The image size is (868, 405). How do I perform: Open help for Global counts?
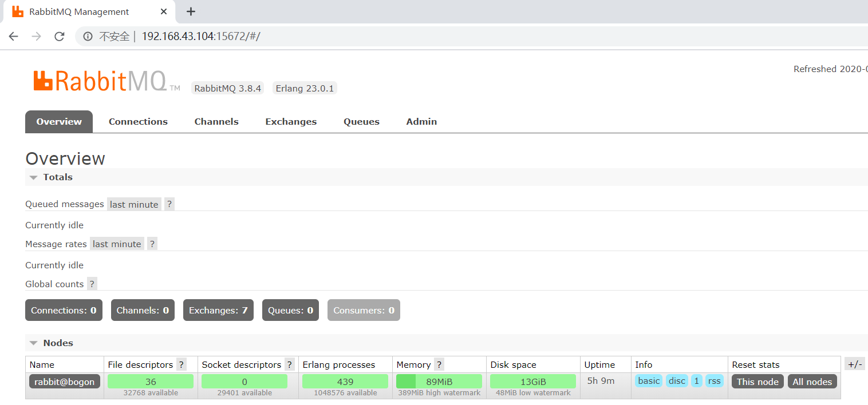pos(92,284)
